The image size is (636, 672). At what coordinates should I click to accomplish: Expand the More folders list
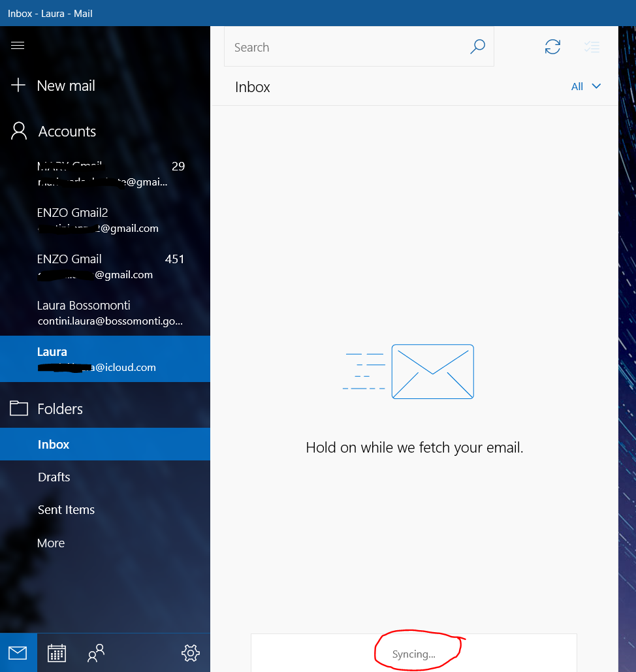(51, 543)
